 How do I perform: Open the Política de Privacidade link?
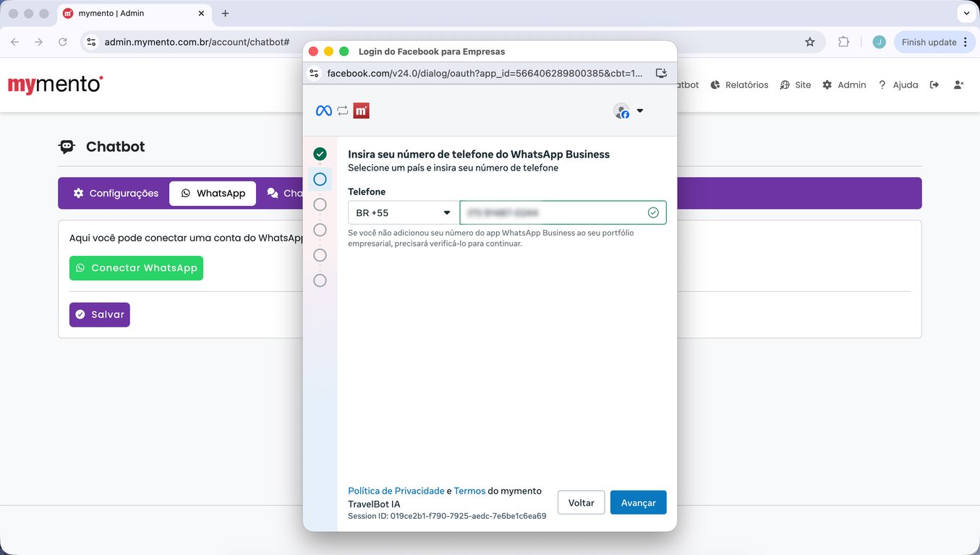[396, 491]
